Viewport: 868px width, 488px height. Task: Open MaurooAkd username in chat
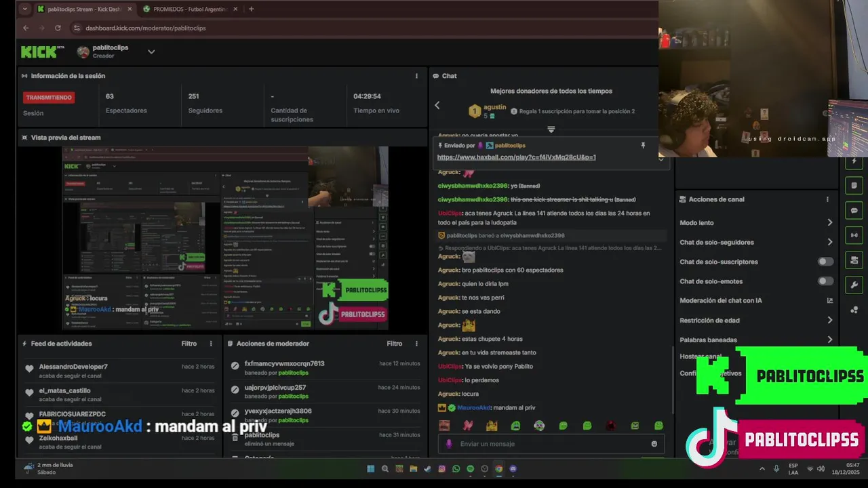click(x=474, y=407)
